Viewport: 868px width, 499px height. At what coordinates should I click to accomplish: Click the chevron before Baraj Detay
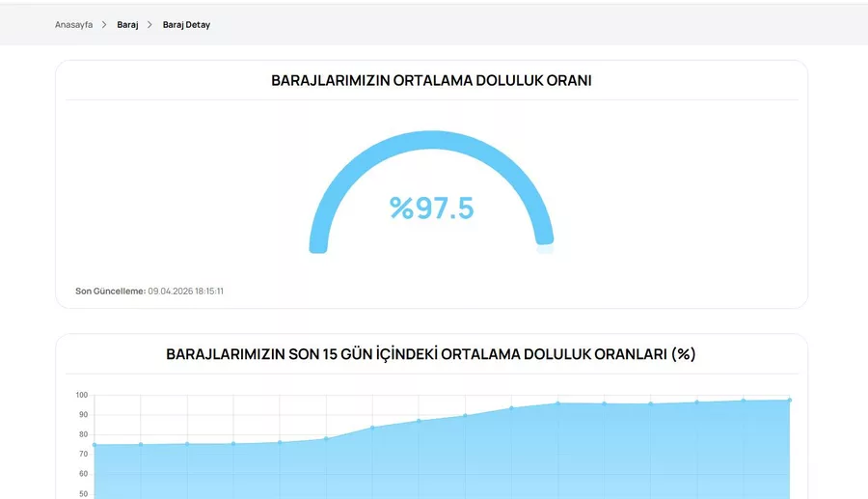click(149, 25)
